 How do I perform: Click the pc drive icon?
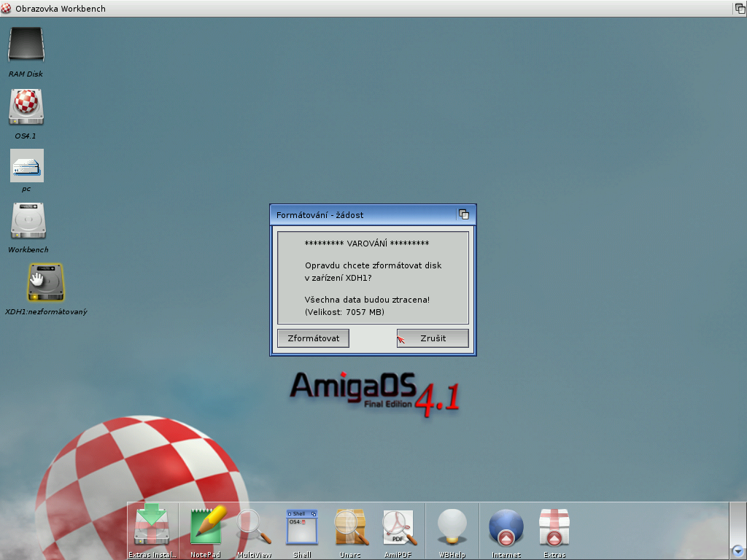coord(27,166)
